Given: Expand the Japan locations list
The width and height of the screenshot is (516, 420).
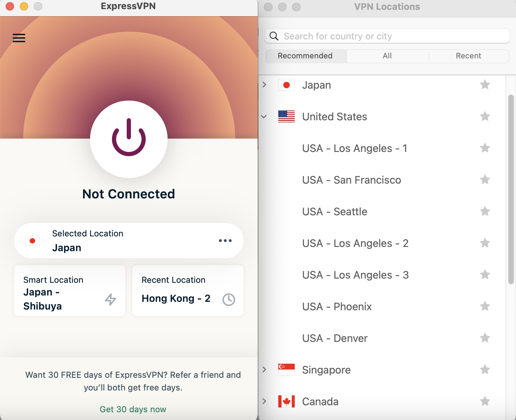Looking at the screenshot, I should pos(264,85).
